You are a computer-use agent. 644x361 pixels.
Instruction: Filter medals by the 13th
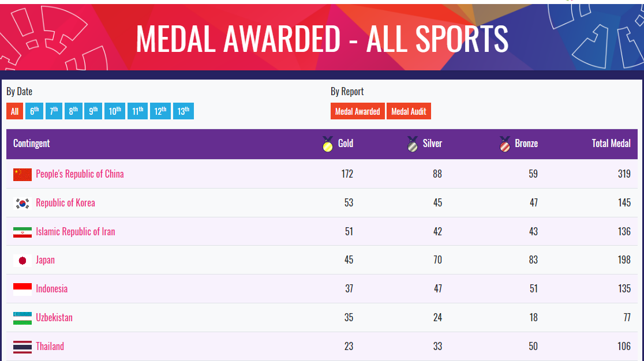pos(183,111)
